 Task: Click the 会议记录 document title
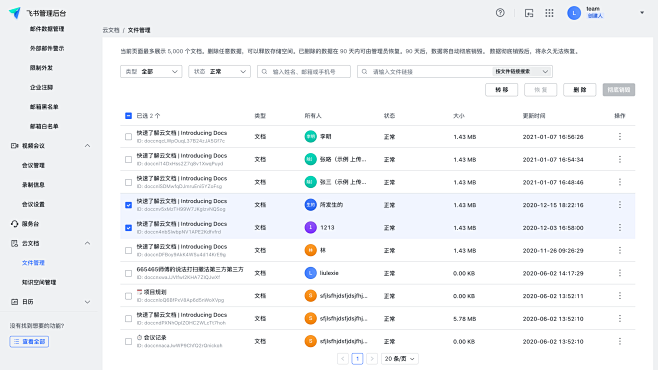click(x=155, y=337)
